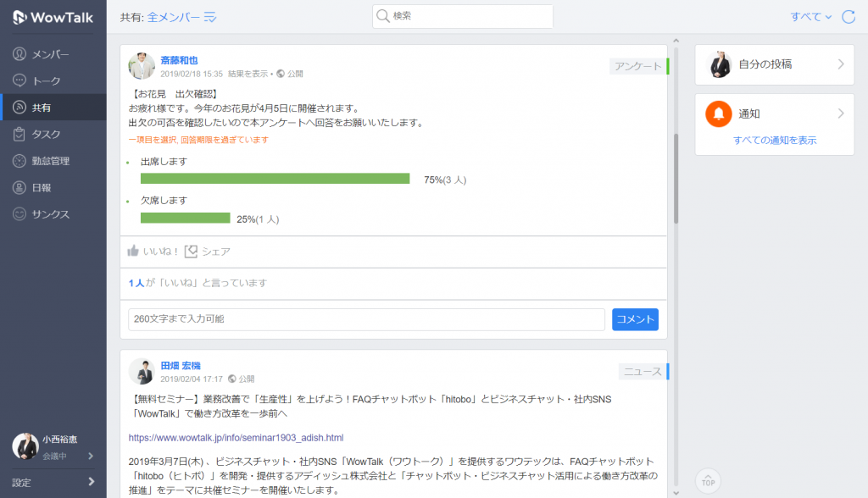Viewport: 868px width, 498px height.
Task: Click inside the 検索 search field
Action: (x=463, y=16)
